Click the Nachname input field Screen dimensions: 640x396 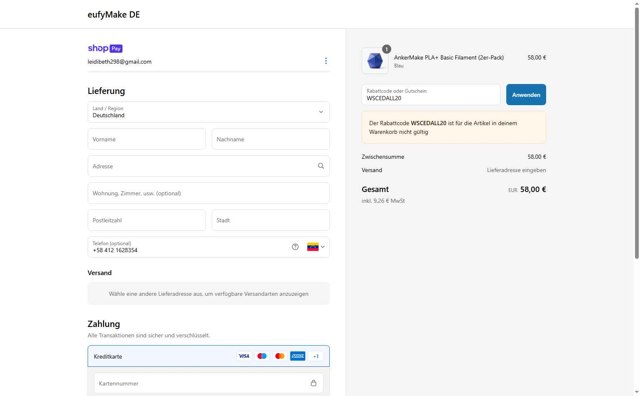click(271, 139)
